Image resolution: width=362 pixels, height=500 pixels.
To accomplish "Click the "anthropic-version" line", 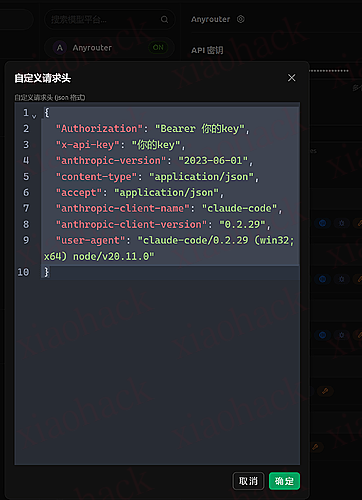I will coord(170,161).
